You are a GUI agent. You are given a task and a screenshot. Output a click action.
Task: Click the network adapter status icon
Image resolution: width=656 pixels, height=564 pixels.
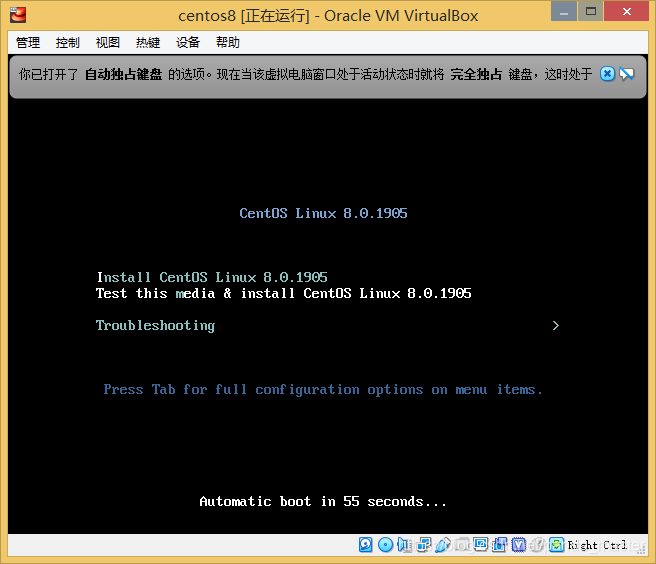(424, 545)
